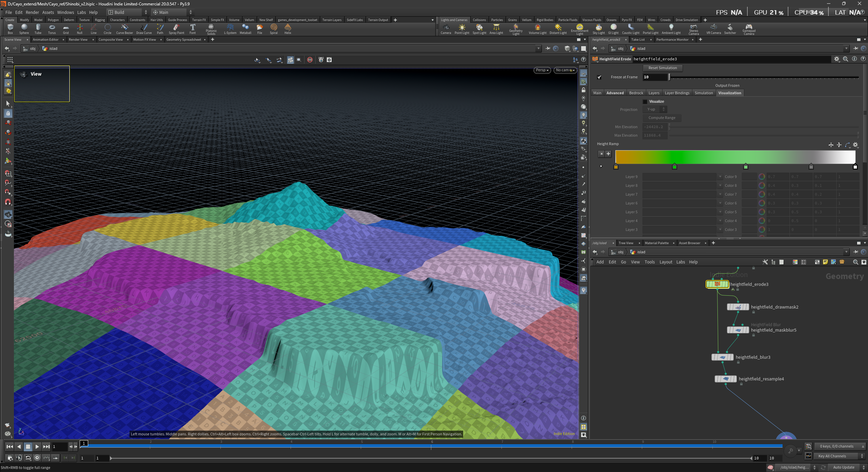
Task: Select the Sphere shelf tool
Action: pyautogui.click(x=24, y=28)
